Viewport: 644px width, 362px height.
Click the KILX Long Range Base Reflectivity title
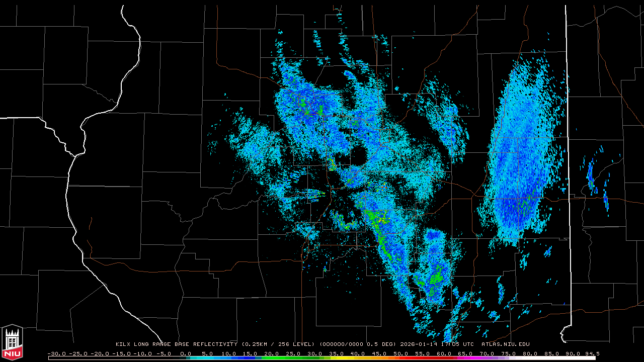coord(176,344)
